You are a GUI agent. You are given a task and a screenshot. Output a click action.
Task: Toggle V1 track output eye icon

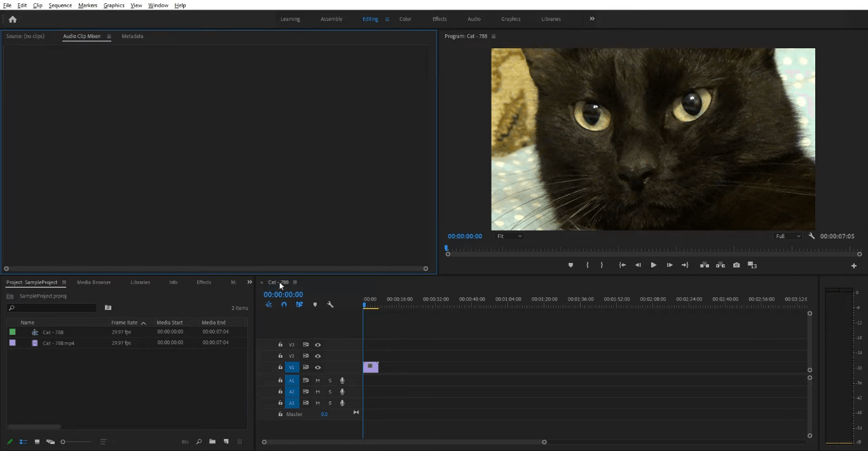[318, 367]
